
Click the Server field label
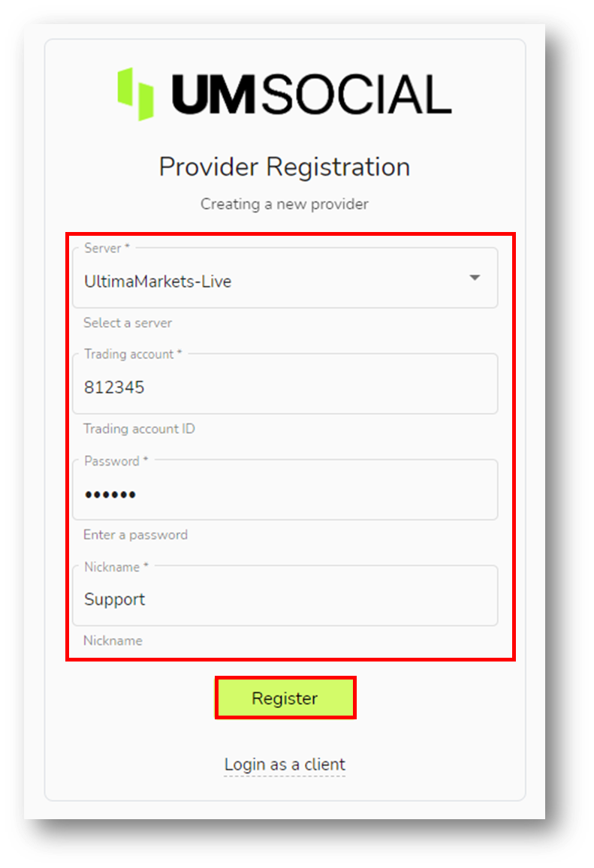tap(107, 248)
